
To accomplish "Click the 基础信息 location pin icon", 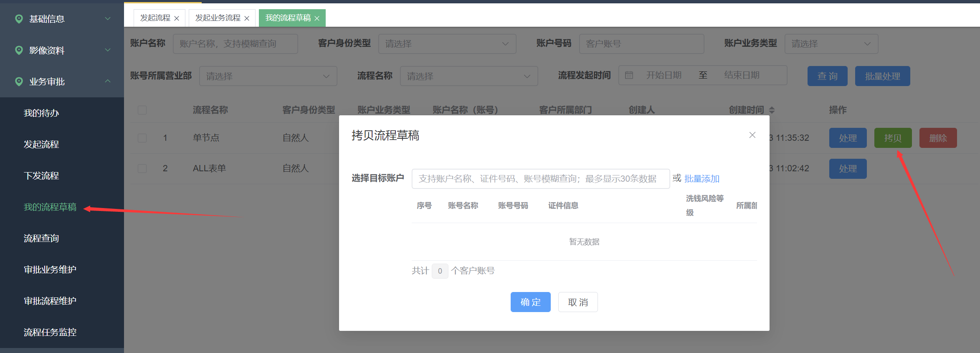I will [x=19, y=19].
